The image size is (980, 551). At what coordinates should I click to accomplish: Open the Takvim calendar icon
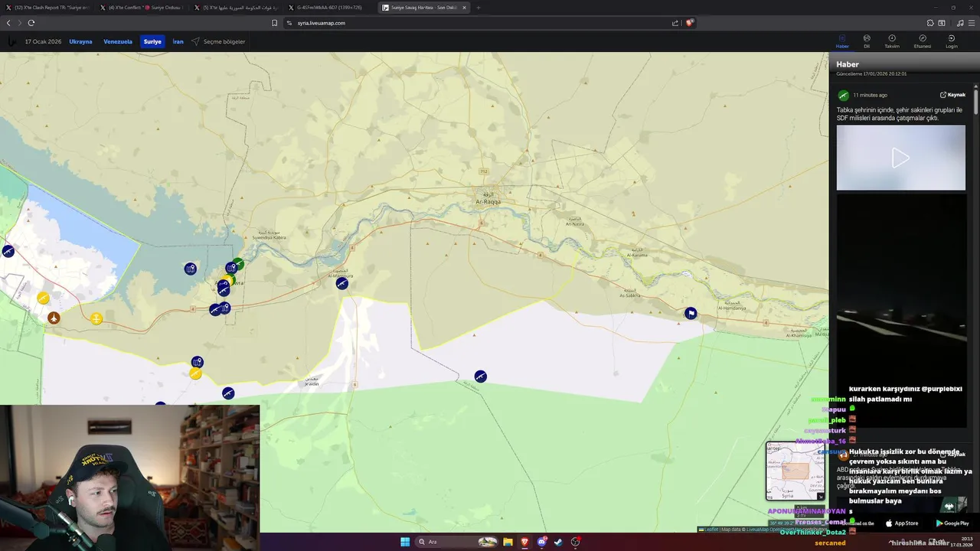coord(892,41)
